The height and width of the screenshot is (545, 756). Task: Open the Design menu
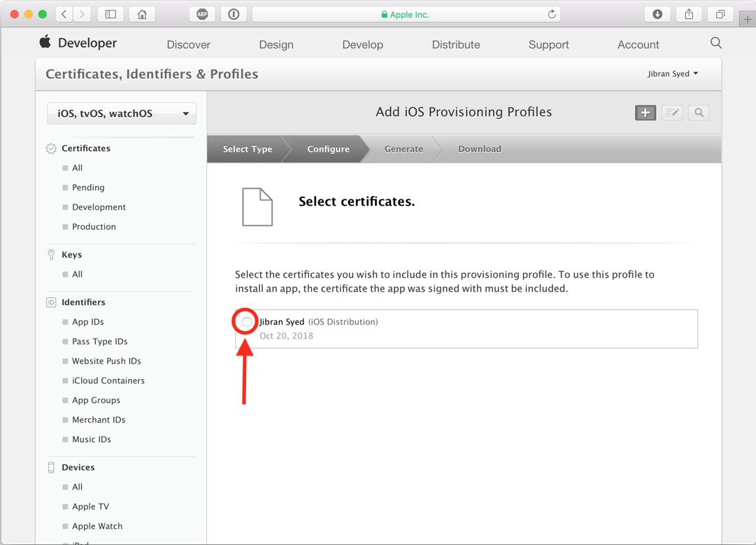[x=276, y=44]
